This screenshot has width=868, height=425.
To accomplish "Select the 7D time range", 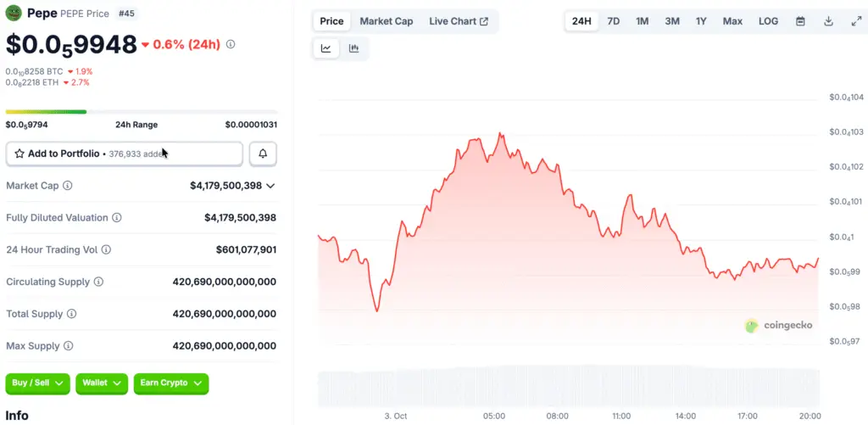I will coord(614,21).
